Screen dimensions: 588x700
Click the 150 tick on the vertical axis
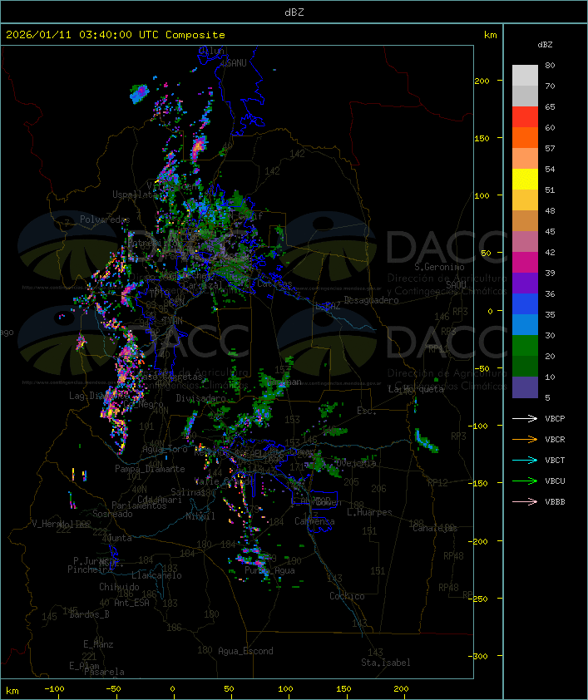482,138
